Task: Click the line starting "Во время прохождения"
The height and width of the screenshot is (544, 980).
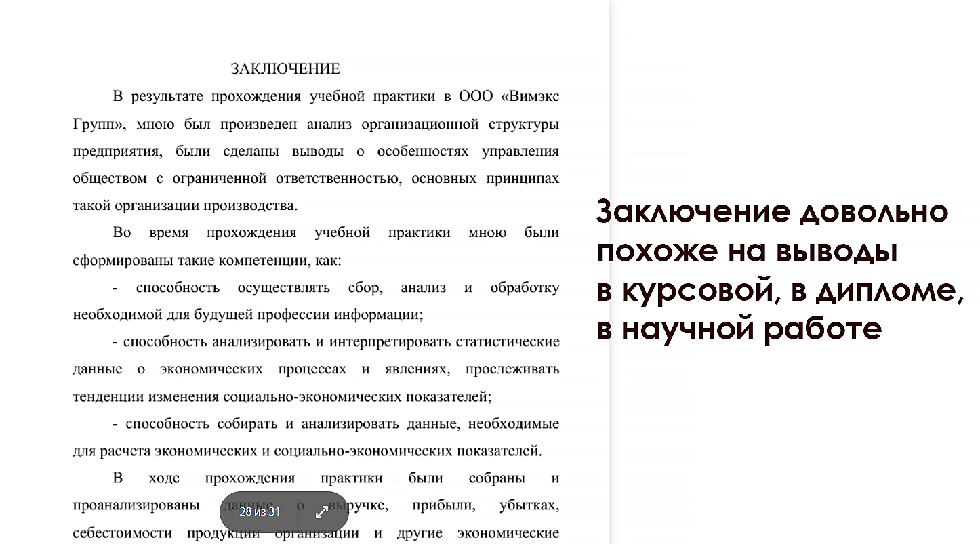Action: tap(336, 232)
